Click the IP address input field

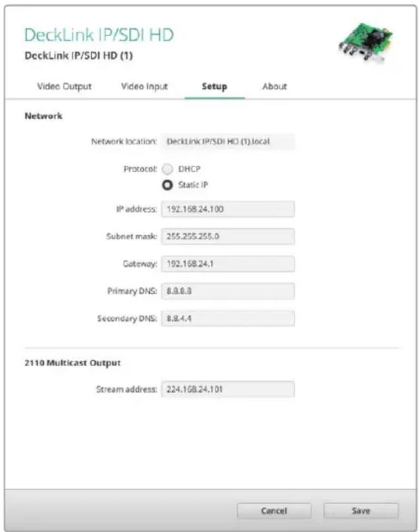click(228, 209)
